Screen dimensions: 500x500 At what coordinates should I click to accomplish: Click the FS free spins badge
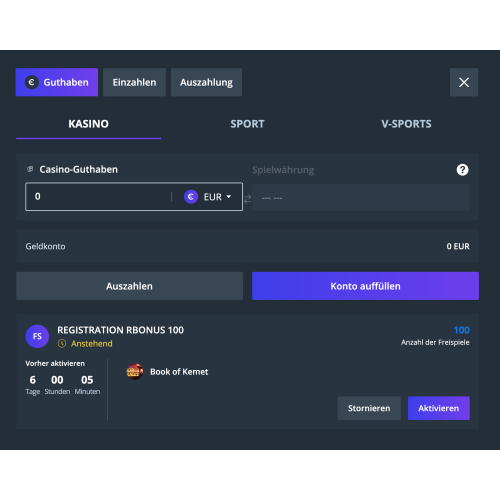coord(37,336)
